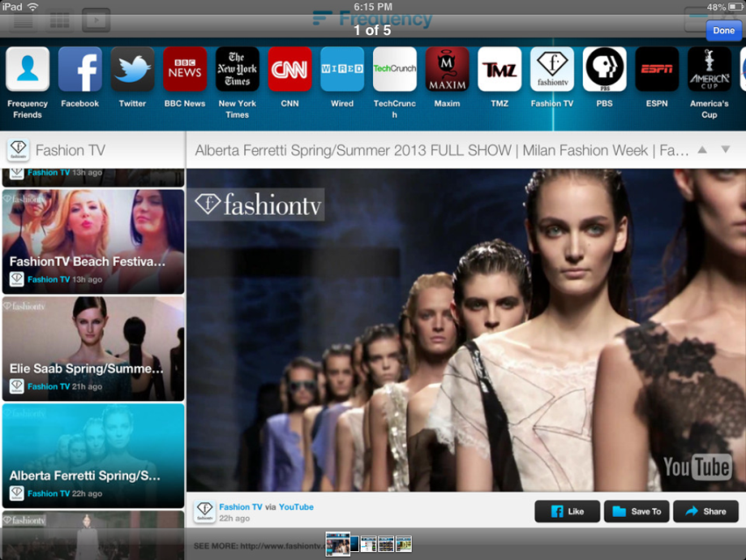
Task: Select the Fashion TV channel icon
Action: [552, 69]
